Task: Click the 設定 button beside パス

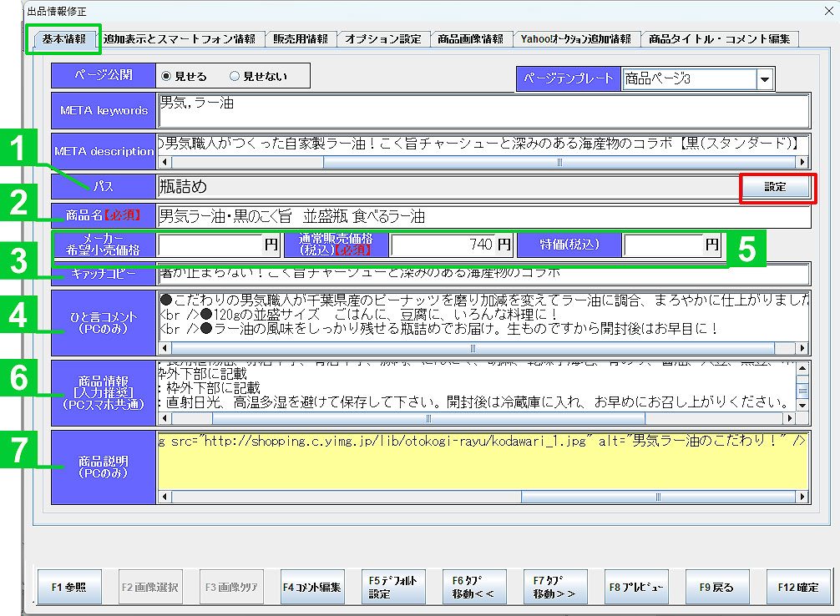Action: (775, 187)
